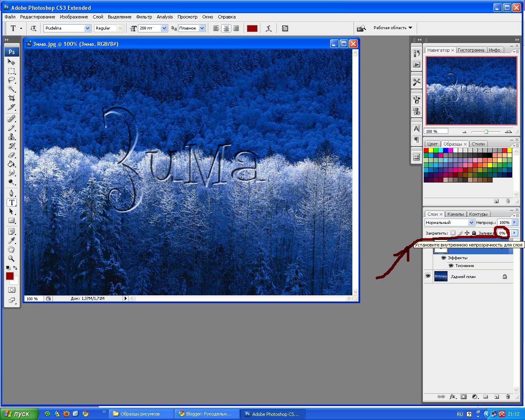Open the Character panel dock icon
This screenshot has height=420, width=525.
pos(416,128)
